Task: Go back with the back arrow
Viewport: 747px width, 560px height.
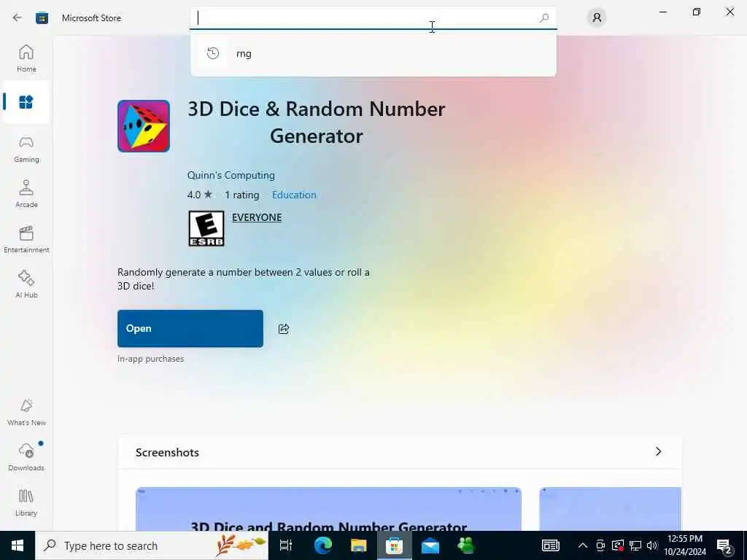Action: click(18, 17)
